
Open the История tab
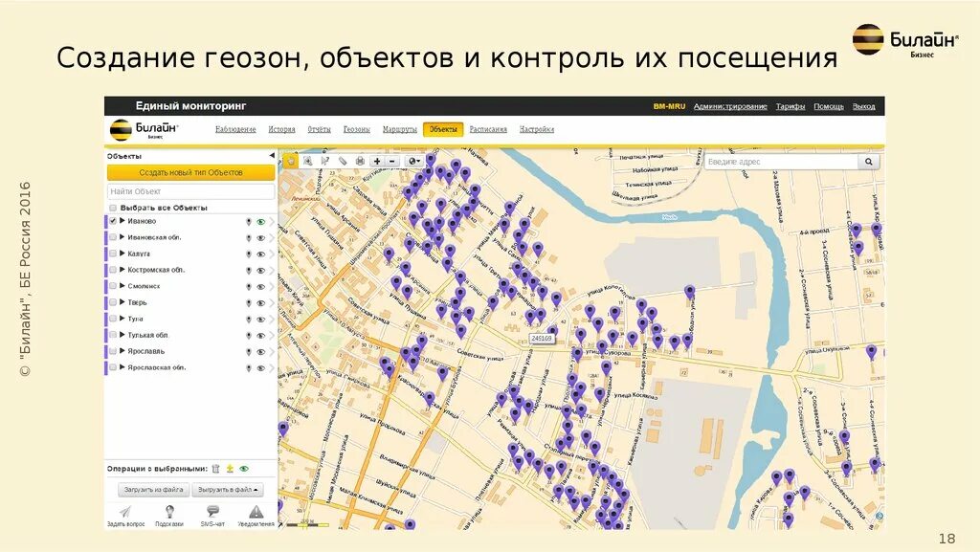pyautogui.click(x=282, y=129)
